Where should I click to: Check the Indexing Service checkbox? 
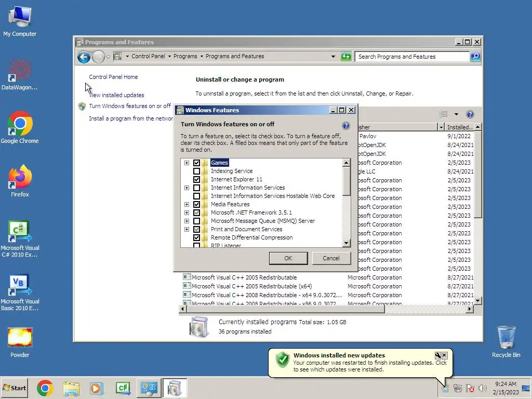tap(196, 171)
